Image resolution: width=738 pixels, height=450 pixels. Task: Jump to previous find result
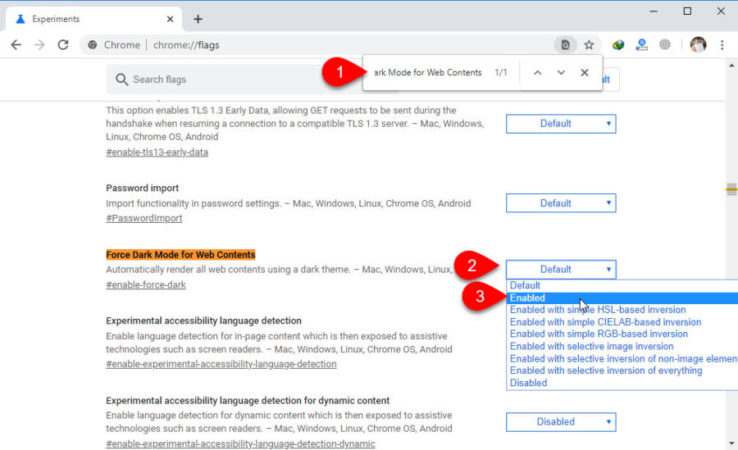pos(537,72)
